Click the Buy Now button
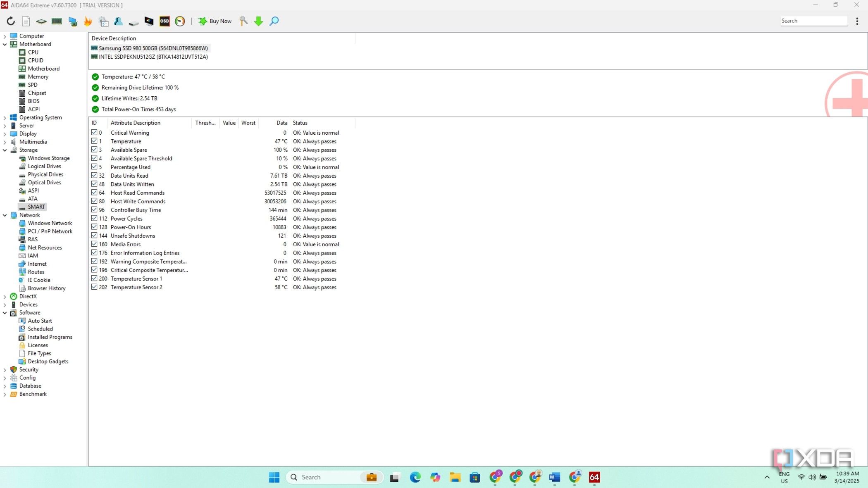The width and height of the screenshot is (868, 488). pos(215,21)
